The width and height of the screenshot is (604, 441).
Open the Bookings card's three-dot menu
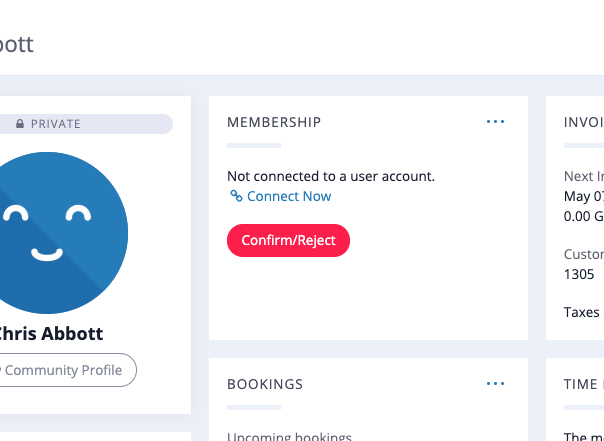pyautogui.click(x=495, y=383)
